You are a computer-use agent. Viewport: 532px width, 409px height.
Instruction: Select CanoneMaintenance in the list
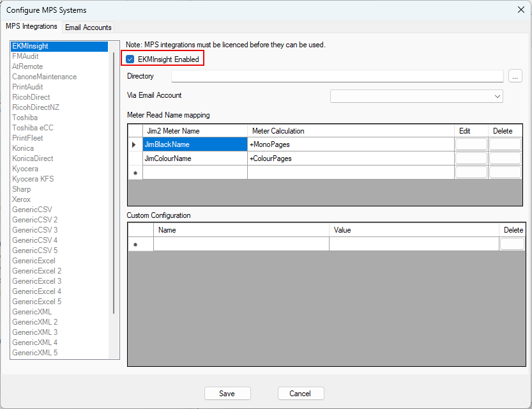point(59,77)
